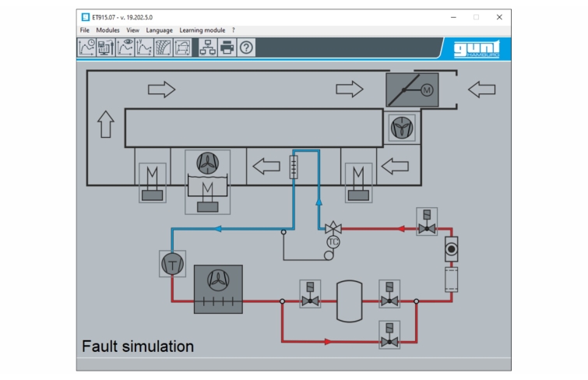This screenshot has height=380, width=588.
Task: Click the GUNT Hamburg logo
Action: click(477, 49)
